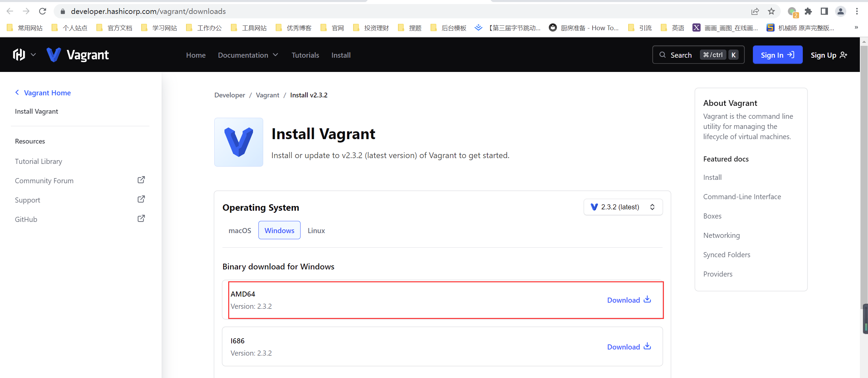The width and height of the screenshot is (868, 378).
Task: Select the macOS operating system option
Action: point(240,230)
